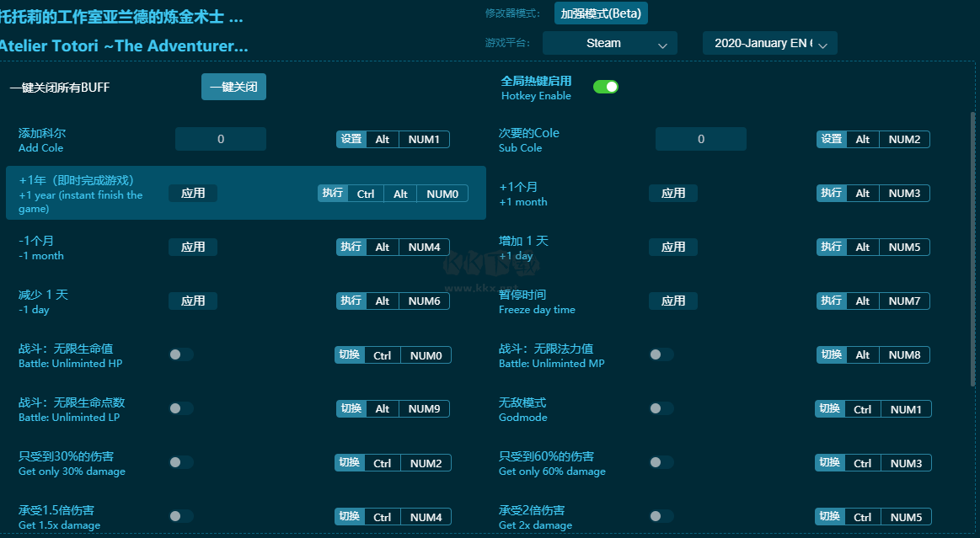The height and width of the screenshot is (538, 980).
Task: Open the 2020-January EN version dropdown
Action: (x=770, y=43)
